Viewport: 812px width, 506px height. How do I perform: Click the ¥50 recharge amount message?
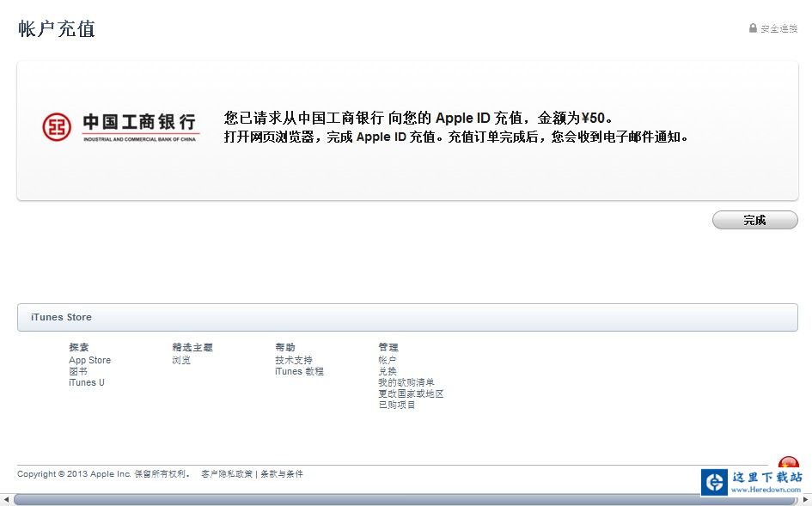(x=418, y=118)
